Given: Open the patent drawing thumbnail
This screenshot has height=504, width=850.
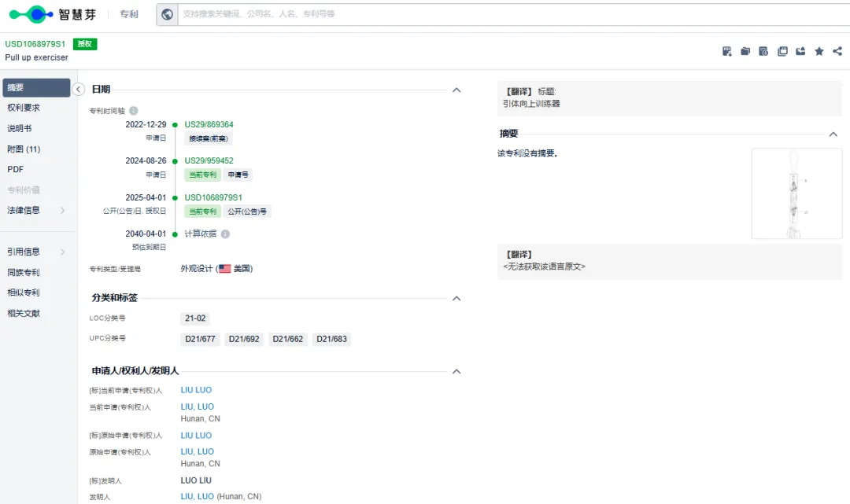Looking at the screenshot, I should tap(796, 193).
